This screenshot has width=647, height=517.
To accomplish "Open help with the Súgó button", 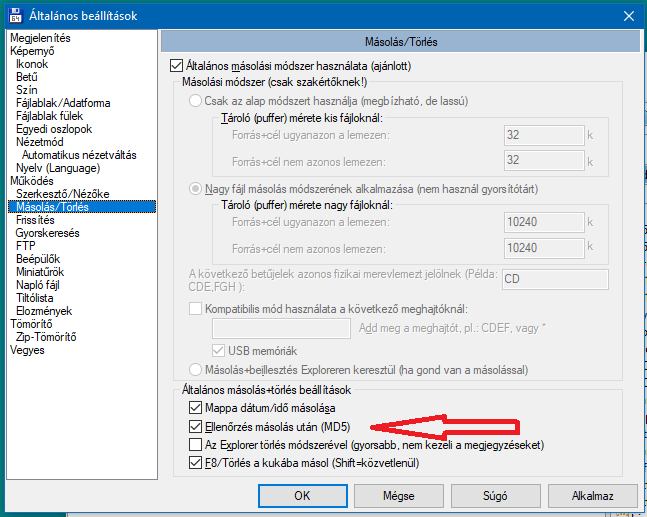I will pos(495,495).
